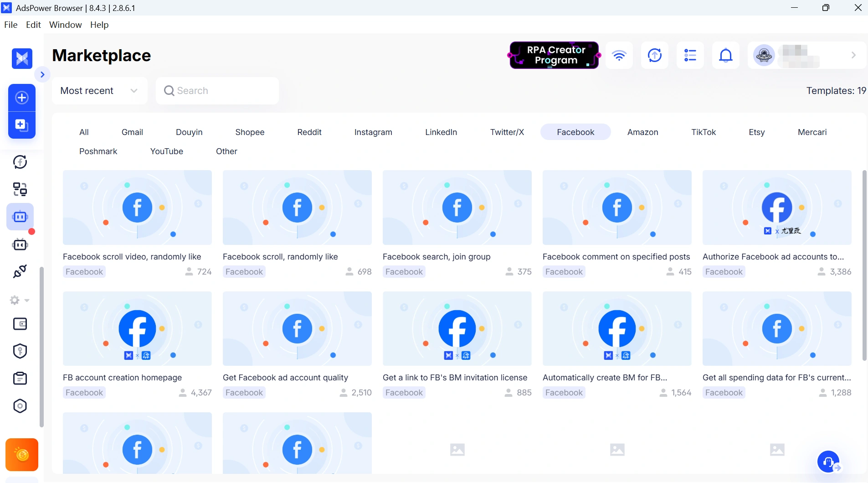Open FB account creation homepage thumbnail
868x483 pixels.
coord(137,328)
